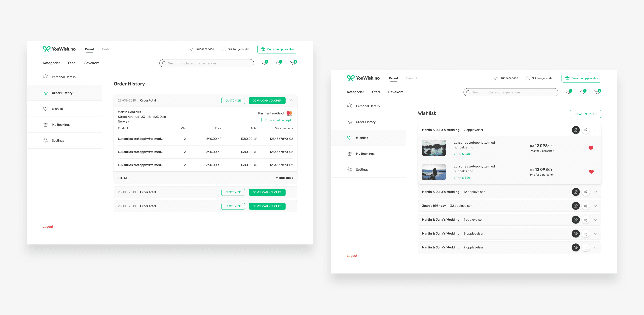
Task: Click the YouWish.no logo on the left page
Action: 59,49
